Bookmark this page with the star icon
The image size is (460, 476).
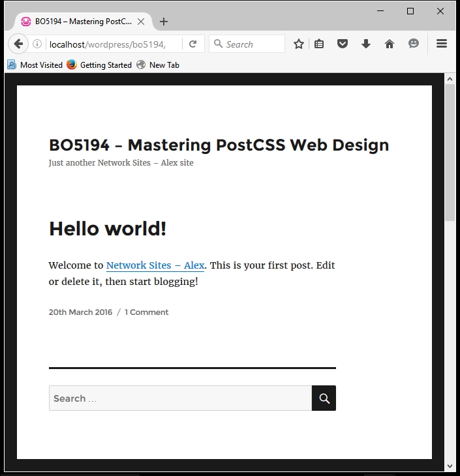[299, 44]
